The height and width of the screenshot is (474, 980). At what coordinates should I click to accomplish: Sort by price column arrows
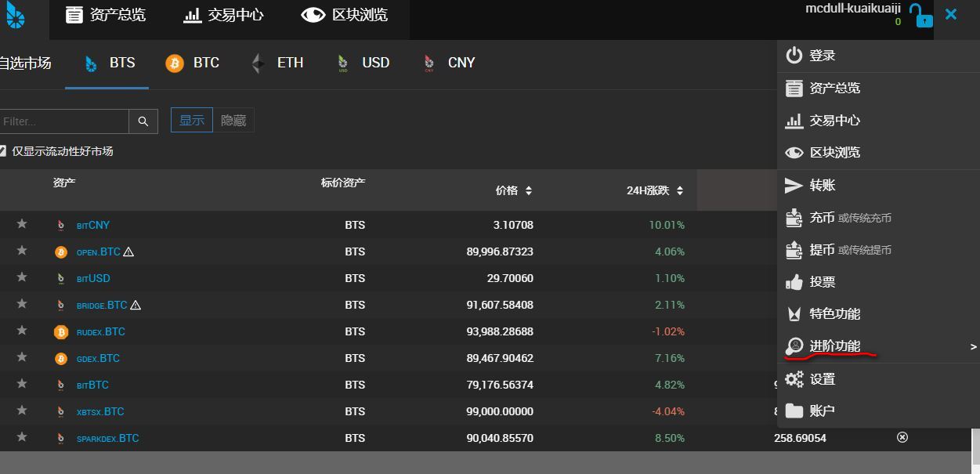click(528, 190)
